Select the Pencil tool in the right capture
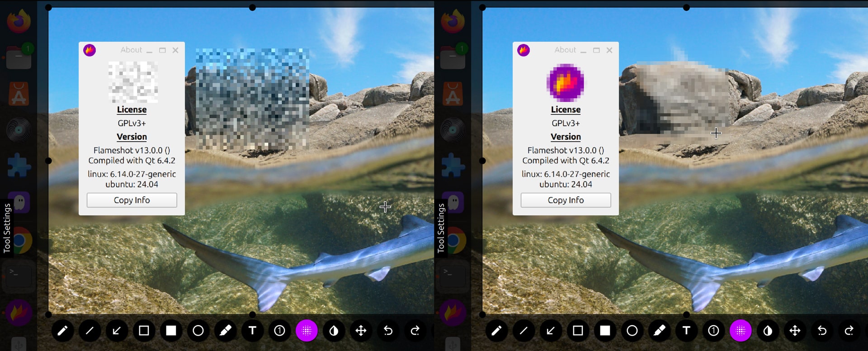Image resolution: width=868 pixels, height=351 pixels. [x=496, y=331]
